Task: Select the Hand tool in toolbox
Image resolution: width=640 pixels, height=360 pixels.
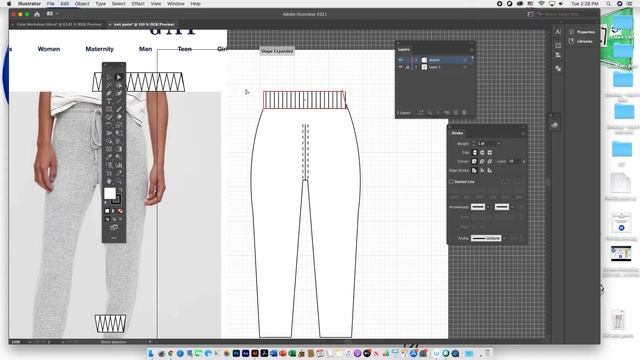Action: pyautogui.click(x=109, y=180)
